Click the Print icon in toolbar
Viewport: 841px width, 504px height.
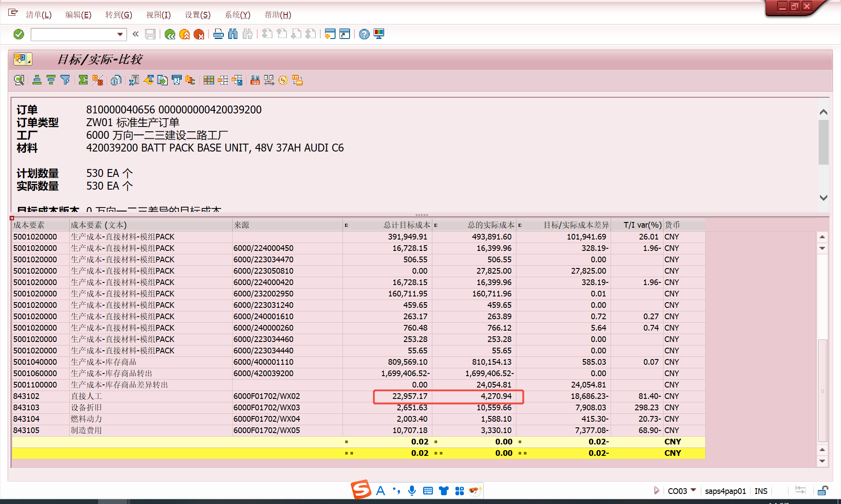click(x=218, y=34)
